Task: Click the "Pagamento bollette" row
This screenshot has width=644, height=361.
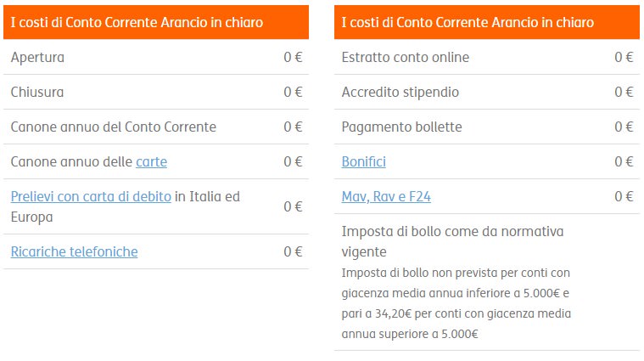Action: [x=487, y=127]
